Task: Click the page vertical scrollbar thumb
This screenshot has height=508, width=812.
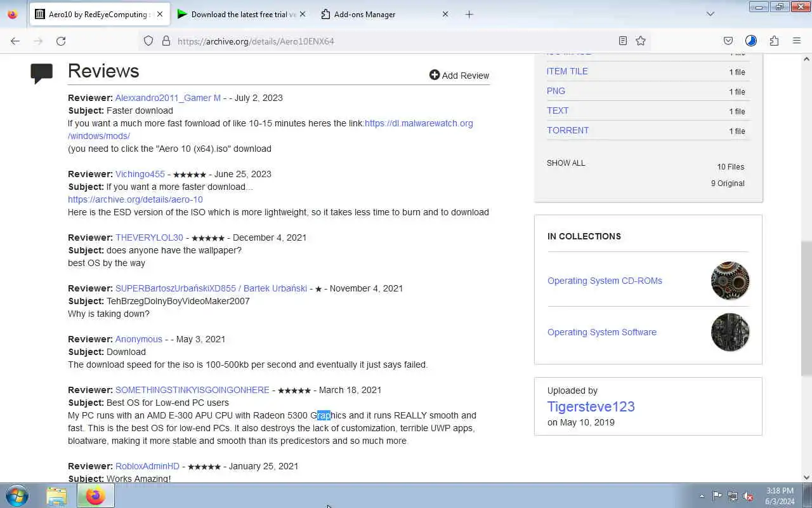Action: [x=806, y=308]
